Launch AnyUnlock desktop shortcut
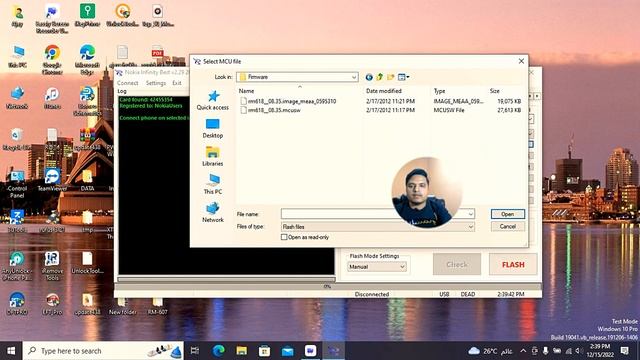The image size is (640, 360). pos(17,266)
